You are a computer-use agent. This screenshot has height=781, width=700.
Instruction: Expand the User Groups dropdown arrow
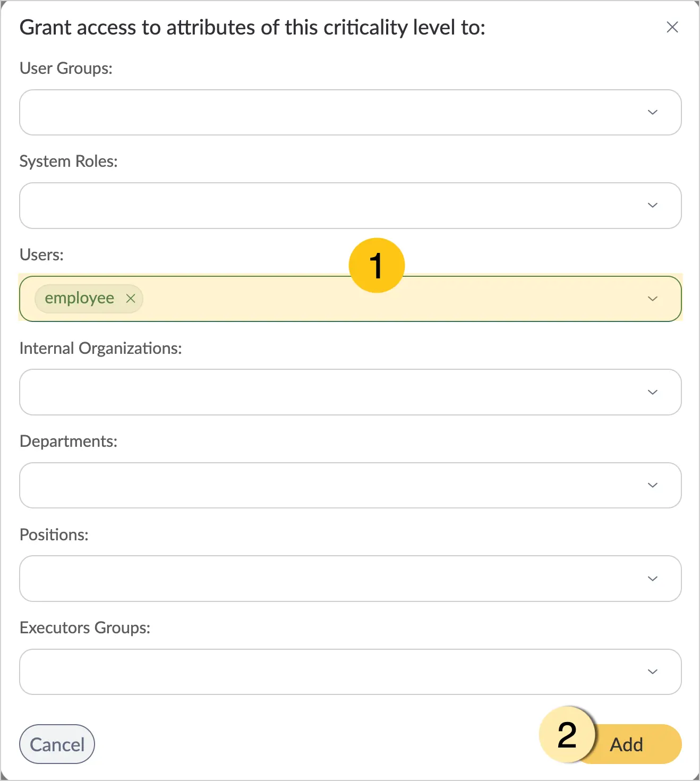(653, 112)
